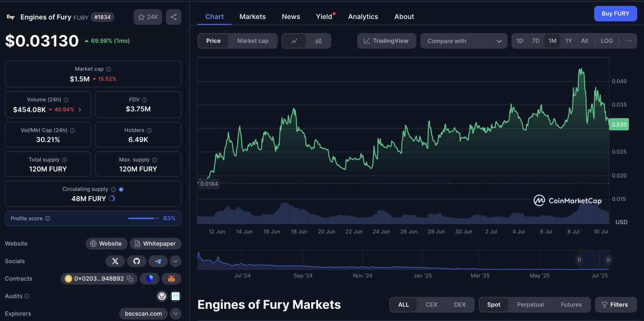Click the left handle of chart range selector
This screenshot has height=321, width=644.
579,260
